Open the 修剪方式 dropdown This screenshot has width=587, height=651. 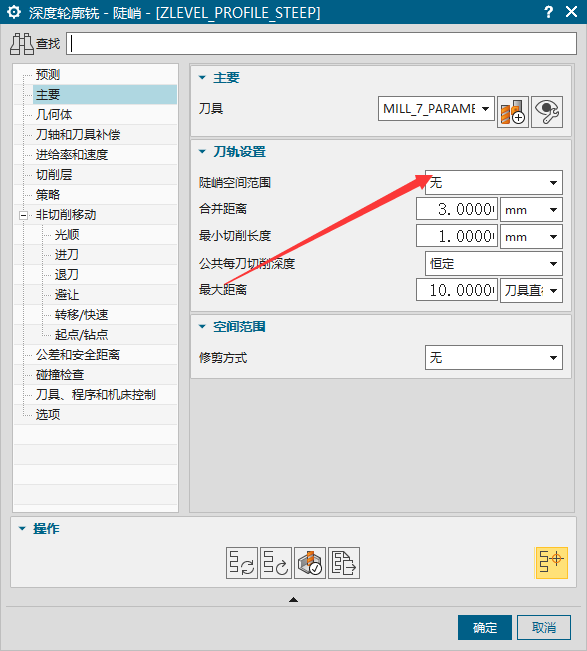click(494, 357)
